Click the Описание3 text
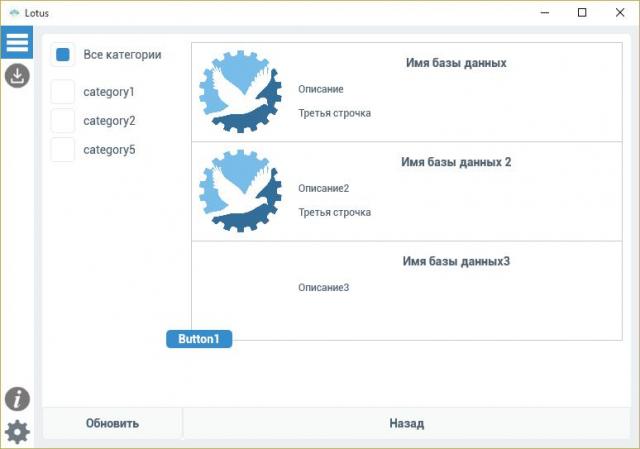 point(323,287)
